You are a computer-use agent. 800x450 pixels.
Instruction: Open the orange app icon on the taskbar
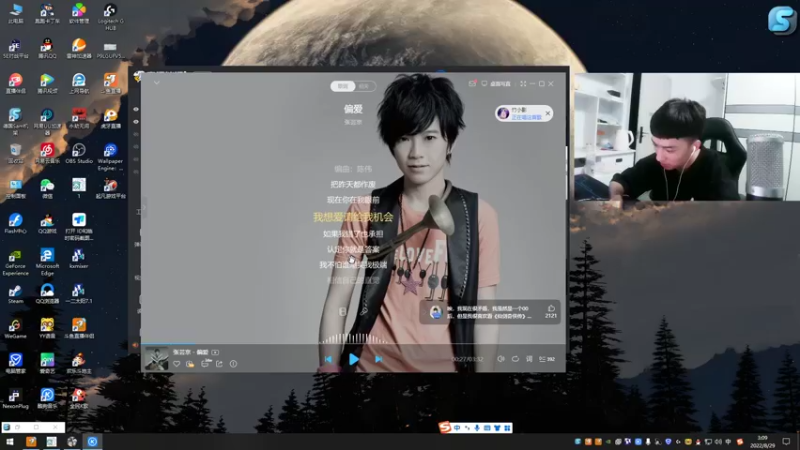(31, 442)
